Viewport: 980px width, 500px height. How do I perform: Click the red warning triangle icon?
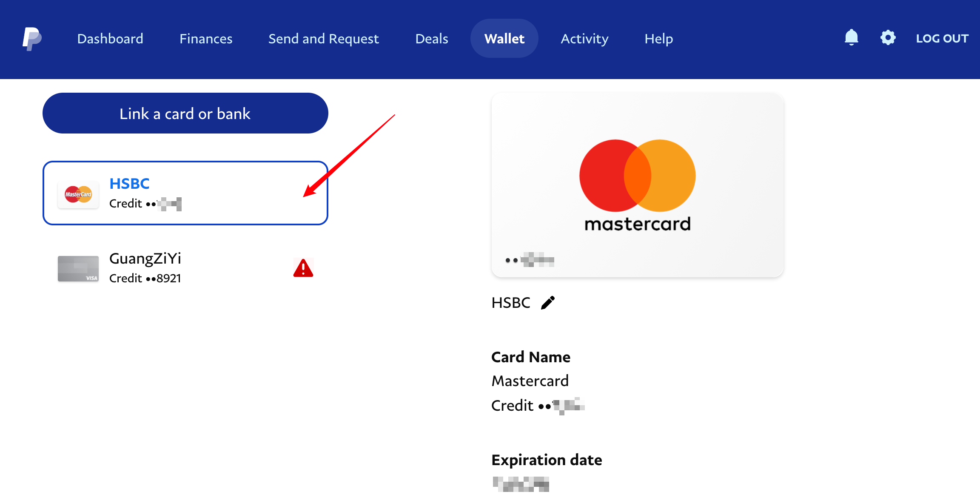pos(303,268)
